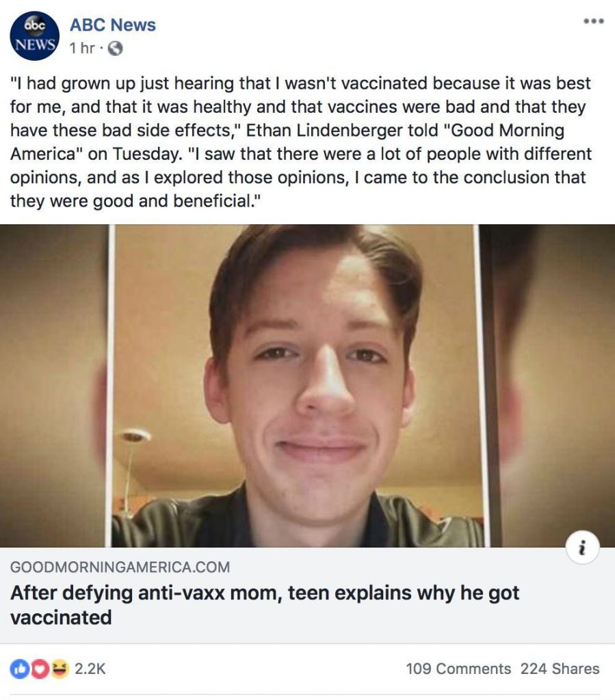Open the 2.2K reactions count list

point(90,669)
